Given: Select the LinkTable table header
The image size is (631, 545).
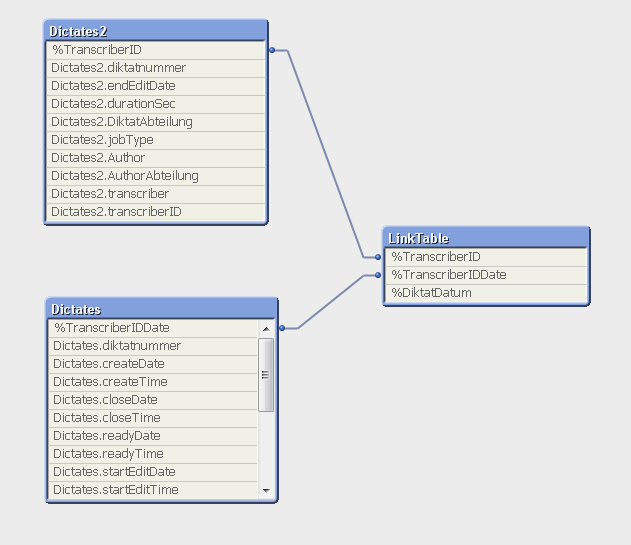Looking at the screenshot, I should tap(486, 238).
